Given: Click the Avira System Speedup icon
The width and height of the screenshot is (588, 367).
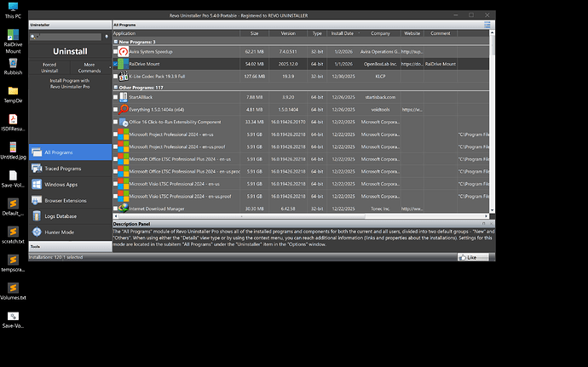Looking at the screenshot, I should [124, 52].
